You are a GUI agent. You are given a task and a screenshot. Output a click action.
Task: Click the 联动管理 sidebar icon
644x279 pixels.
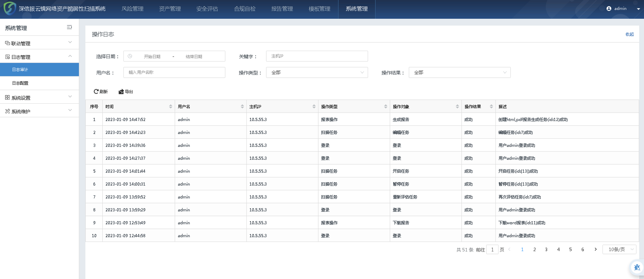pyautogui.click(x=7, y=43)
